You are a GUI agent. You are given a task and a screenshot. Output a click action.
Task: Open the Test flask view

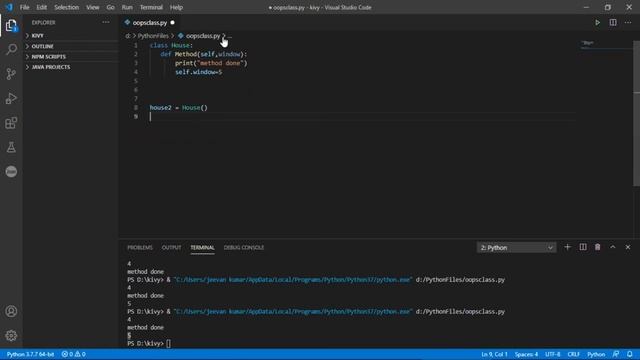tap(11, 147)
